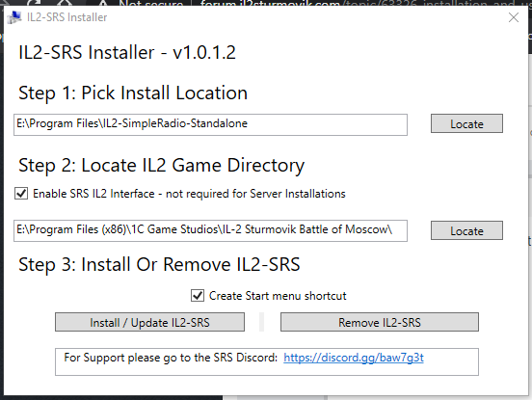The width and height of the screenshot is (532, 400).
Task: Click the IL2-SRS Installer title bar icon
Action: pos(14,17)
